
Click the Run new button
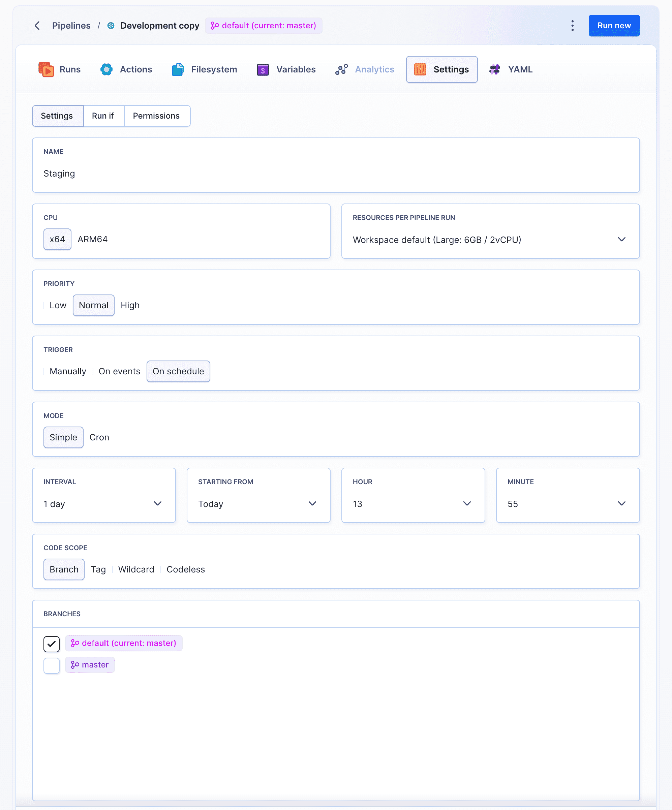pyautogui.click(x=613, y=26)
